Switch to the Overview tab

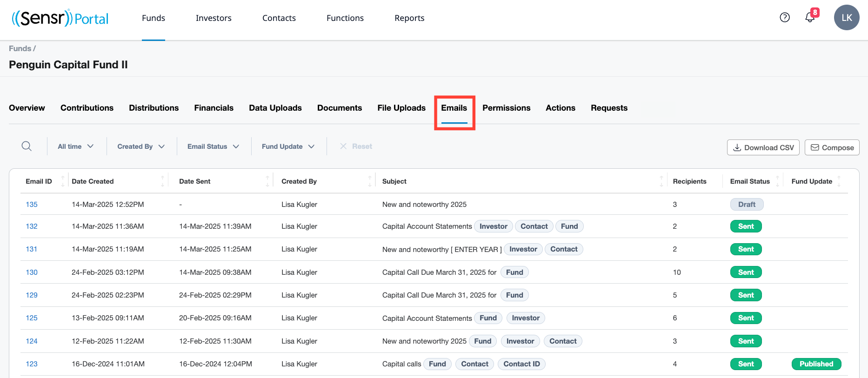[x=27, y=108]
